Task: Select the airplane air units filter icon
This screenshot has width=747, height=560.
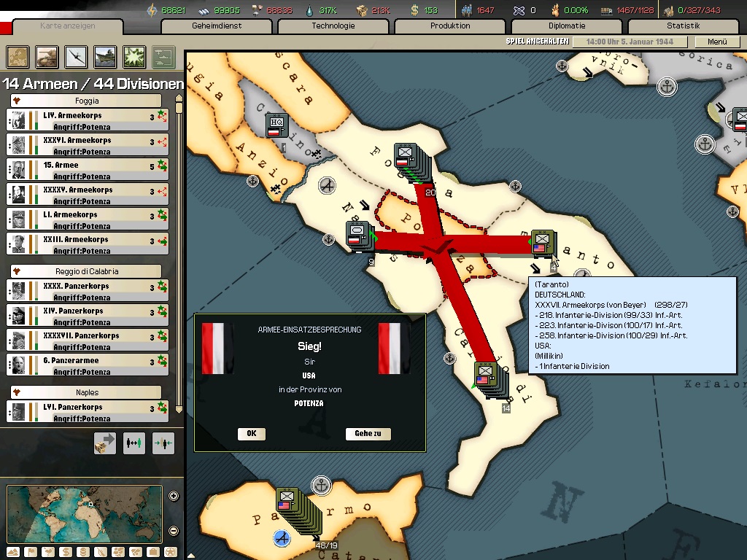Action: click(x=76, y=57)
